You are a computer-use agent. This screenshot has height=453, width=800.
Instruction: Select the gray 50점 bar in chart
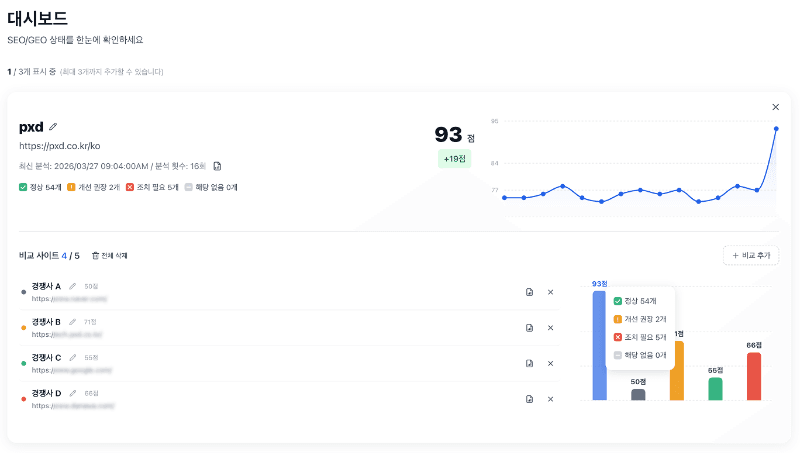pyautogui.click(x=638, y=395)
